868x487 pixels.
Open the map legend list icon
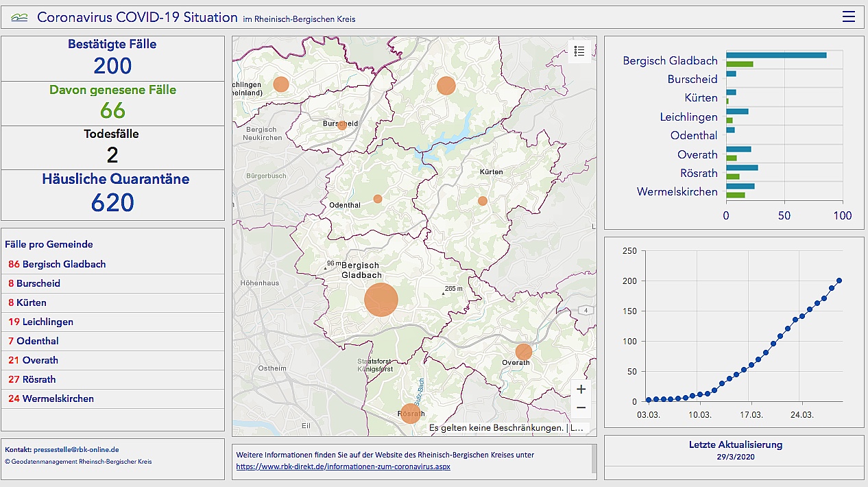point(579,51)
